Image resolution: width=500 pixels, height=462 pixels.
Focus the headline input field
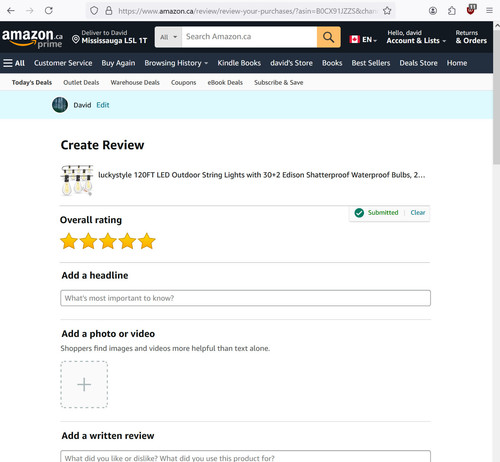pos(245,298)
